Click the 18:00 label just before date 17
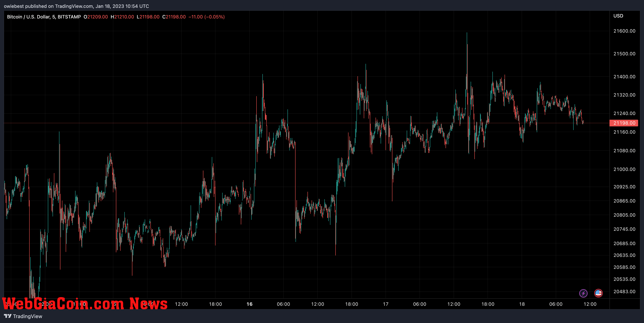This screenshot has width=644, height=323. (352, 304)
